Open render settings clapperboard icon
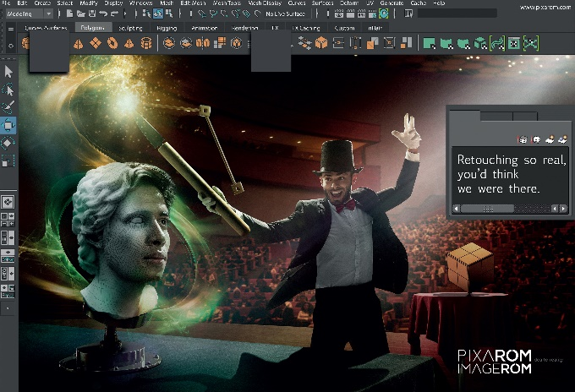Screen dimensions: 575x392 point(373,14)
